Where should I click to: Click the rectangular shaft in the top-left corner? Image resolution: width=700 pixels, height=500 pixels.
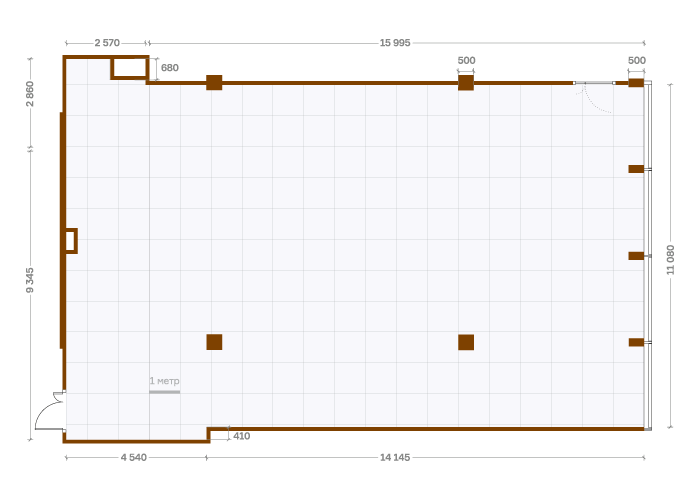[129, 67]
